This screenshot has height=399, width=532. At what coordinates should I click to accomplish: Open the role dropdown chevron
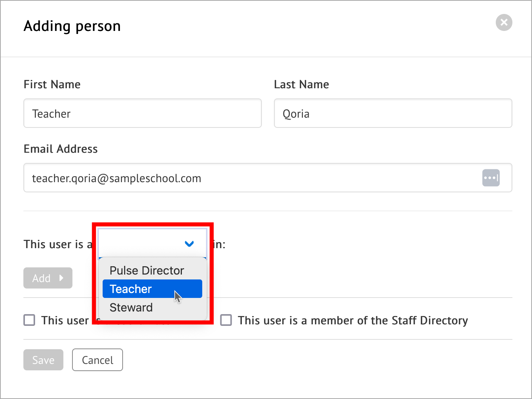[x=189, y=244]
